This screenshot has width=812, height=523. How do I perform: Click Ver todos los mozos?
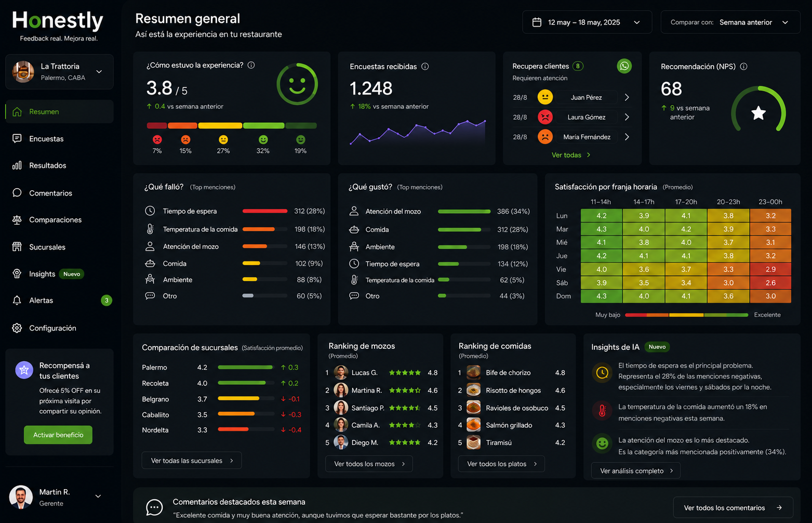tap(369, 464)
